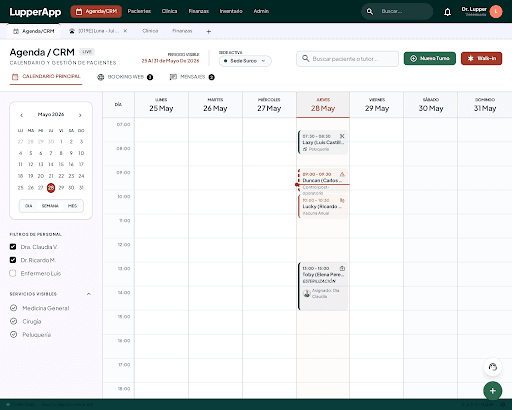Open Admin in top navigation
The height and width of the screenshot is (410, 512).
pyautogui.click(x=261, y=11)
